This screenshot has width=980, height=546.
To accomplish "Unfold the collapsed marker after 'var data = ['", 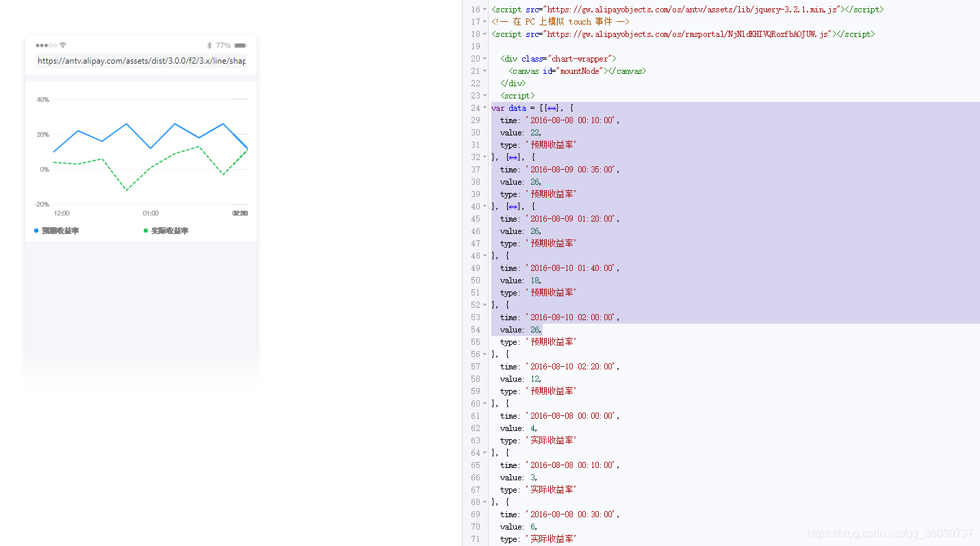I will 552,108.
